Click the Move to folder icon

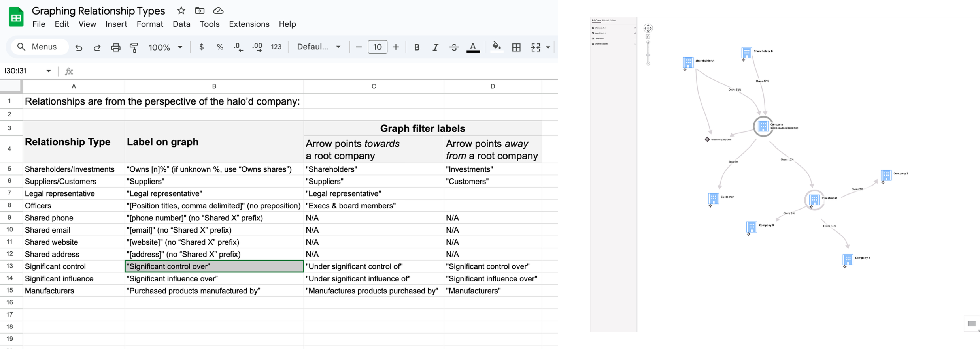click(200, 11)
